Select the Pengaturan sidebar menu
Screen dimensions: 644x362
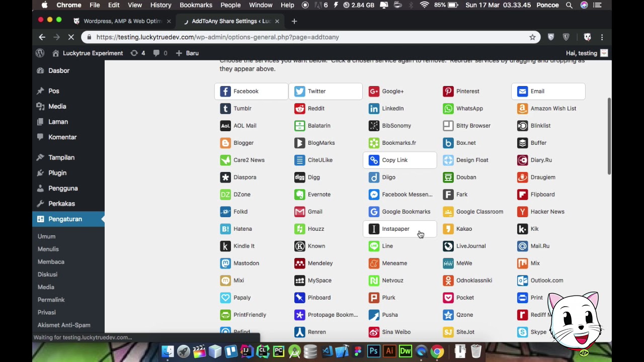click(68, 219)
